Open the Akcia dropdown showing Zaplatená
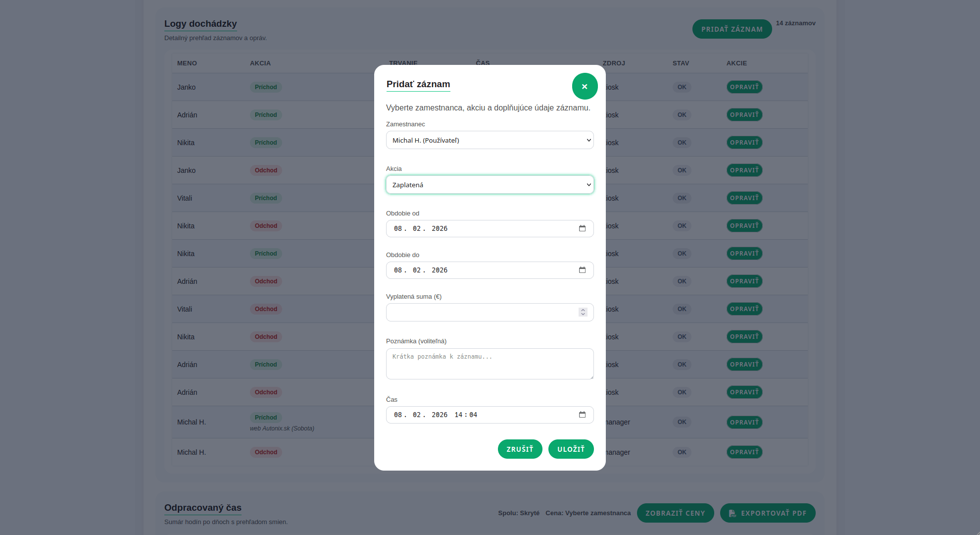Image resolution: width=980 pixels, height=535 pixels. (x=490, y=185)
